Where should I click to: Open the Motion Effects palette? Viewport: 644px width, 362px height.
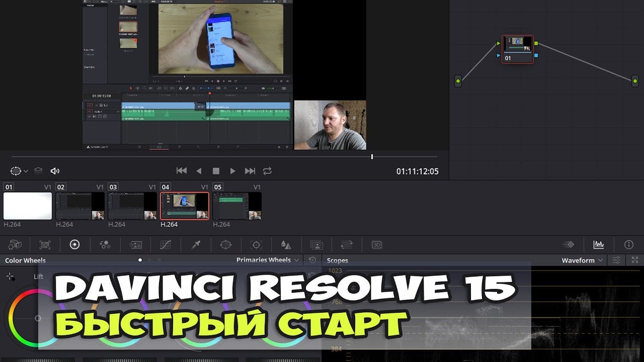(x=135, y=245)
